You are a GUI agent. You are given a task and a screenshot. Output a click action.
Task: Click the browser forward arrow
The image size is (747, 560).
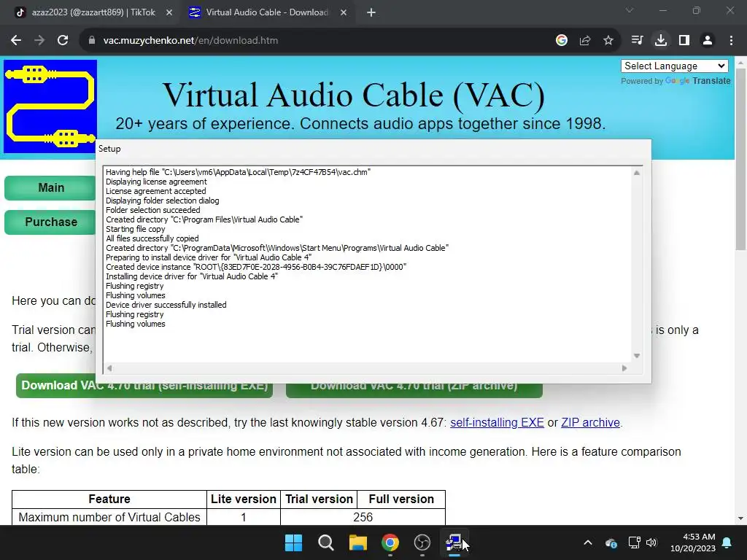39,41
